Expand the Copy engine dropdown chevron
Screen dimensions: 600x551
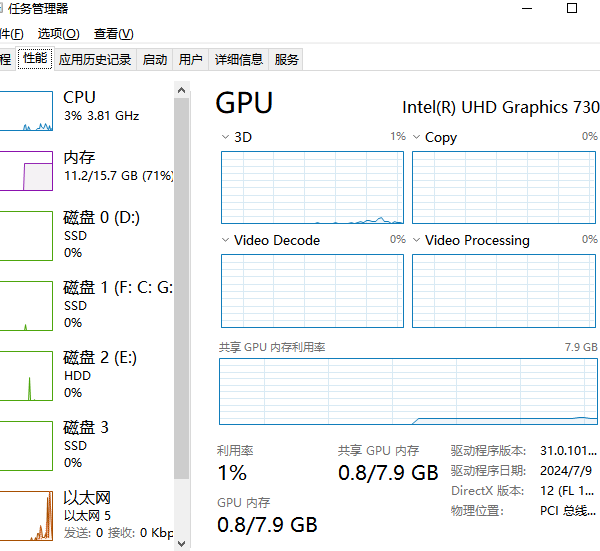416,137
